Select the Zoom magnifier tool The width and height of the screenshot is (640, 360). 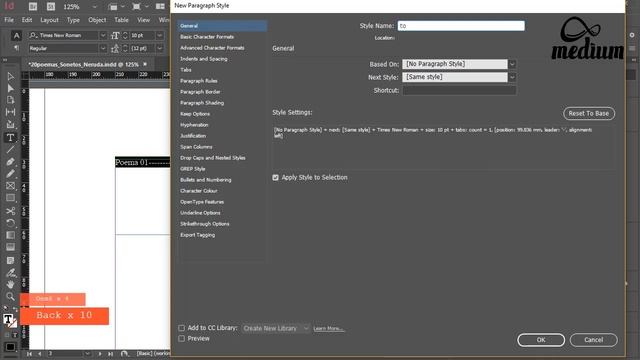pos(11,297)
